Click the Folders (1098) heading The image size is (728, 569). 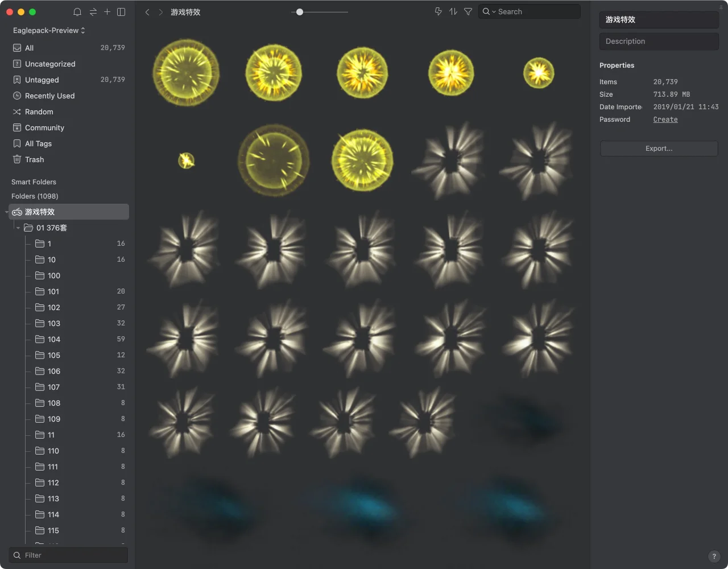point(35,196)
